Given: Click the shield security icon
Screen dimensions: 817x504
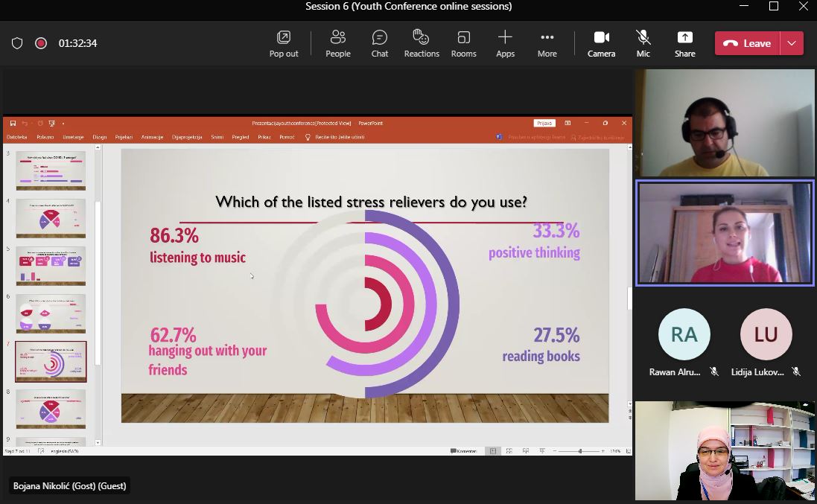Looking at the screenshot, I should coord(17,43).
